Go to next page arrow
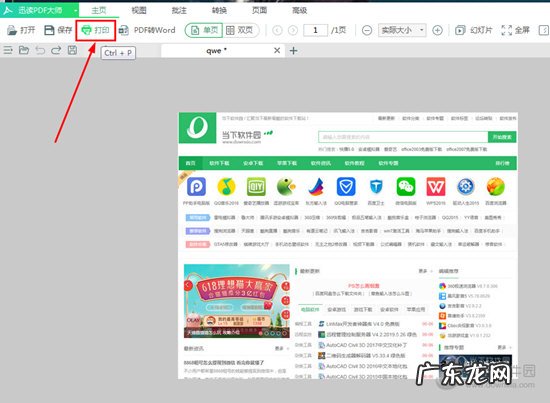The width and height of the screenshot is (550, 403). click(x=293, y=31)
